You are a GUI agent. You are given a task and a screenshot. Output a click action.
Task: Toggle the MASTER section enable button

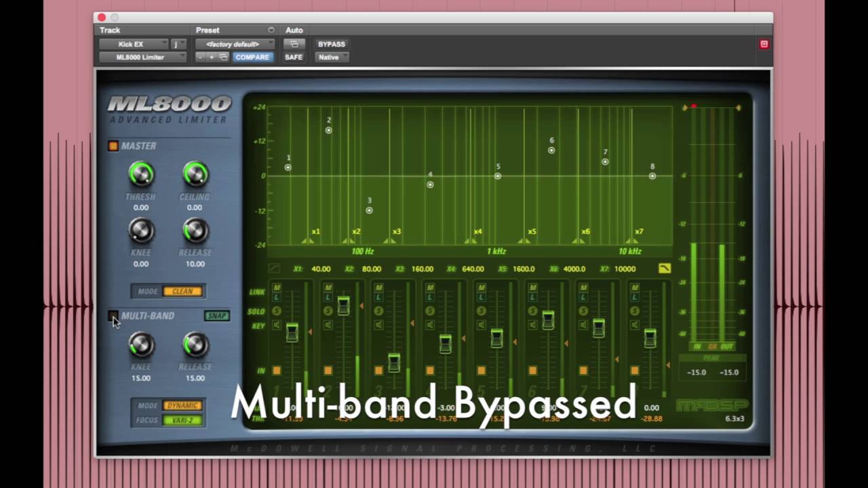tap(113, 146)
